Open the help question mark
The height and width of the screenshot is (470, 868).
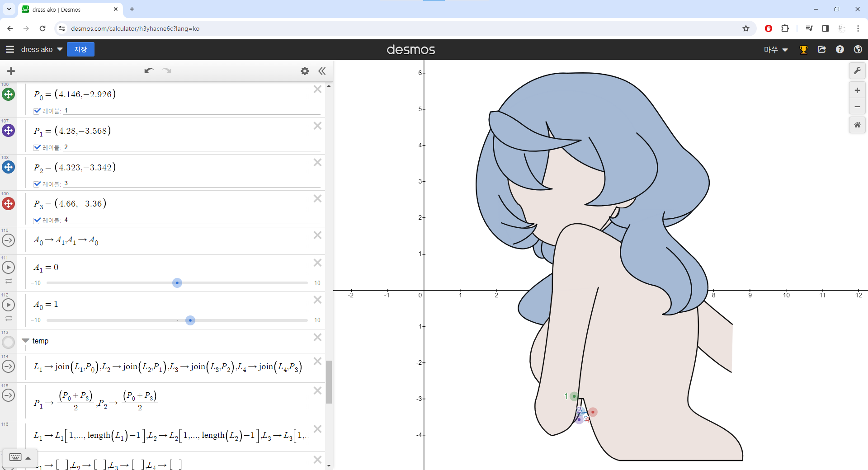coord(840,50)
